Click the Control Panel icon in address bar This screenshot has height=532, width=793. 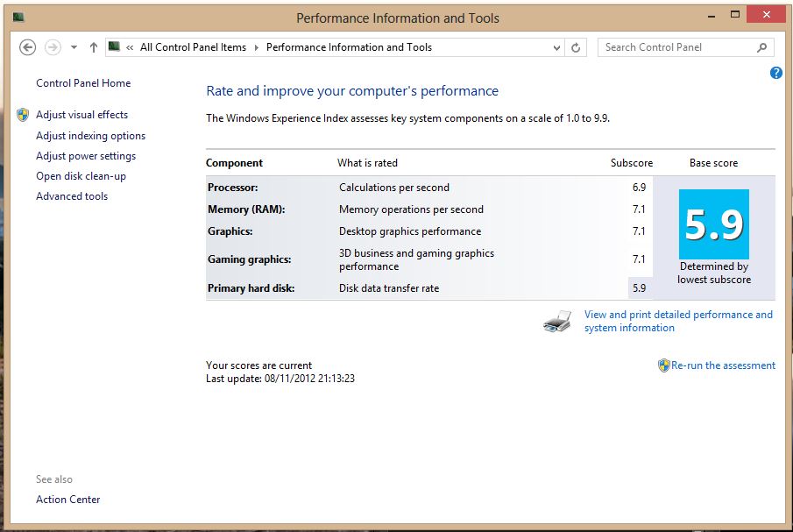coord(114,46)
